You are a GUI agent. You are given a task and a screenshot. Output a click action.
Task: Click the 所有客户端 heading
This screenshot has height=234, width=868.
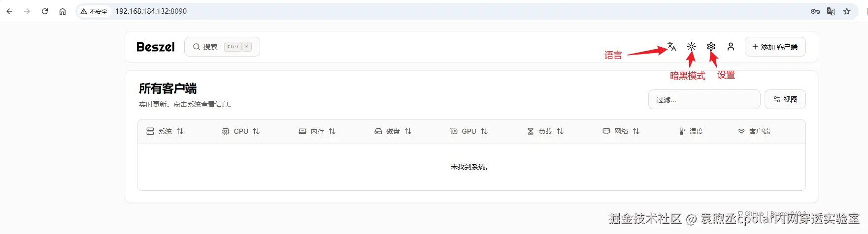tap(167, 88)
